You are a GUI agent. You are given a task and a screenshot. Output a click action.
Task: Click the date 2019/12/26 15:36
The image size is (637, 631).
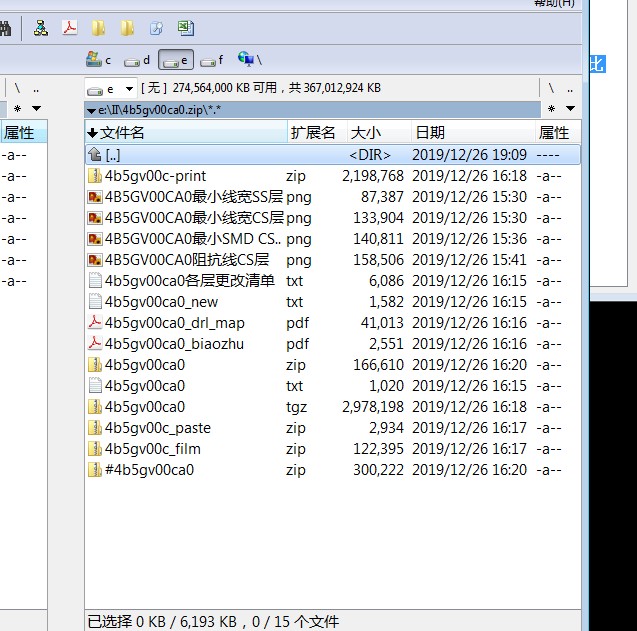pos(469,239)
